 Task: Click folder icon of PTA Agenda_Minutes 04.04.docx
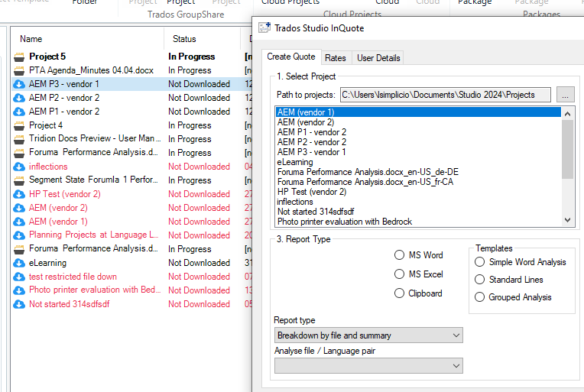(19, 71)
